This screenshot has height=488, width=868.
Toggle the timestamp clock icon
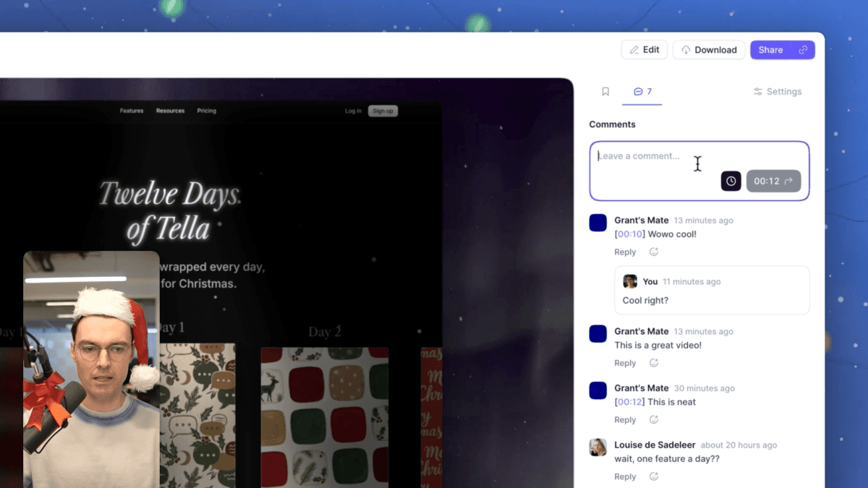pyautogui.click(x=731, y=181)
